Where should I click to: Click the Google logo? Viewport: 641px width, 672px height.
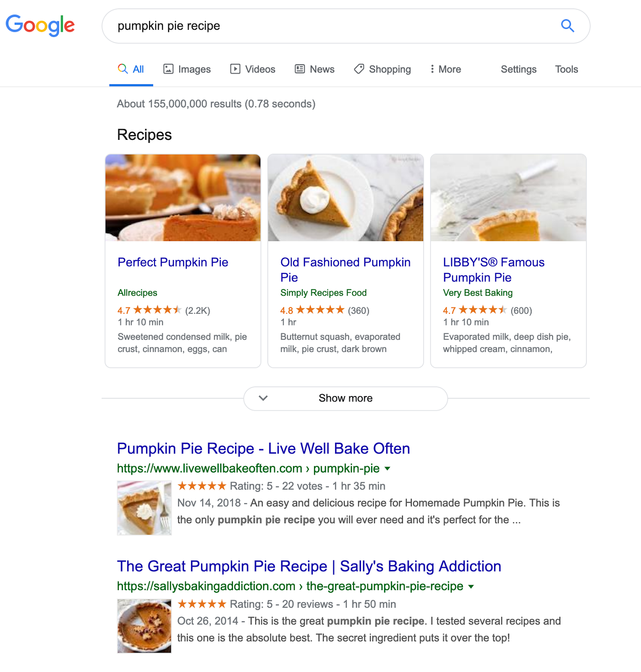pyautogui.click(x=40, y=25)
